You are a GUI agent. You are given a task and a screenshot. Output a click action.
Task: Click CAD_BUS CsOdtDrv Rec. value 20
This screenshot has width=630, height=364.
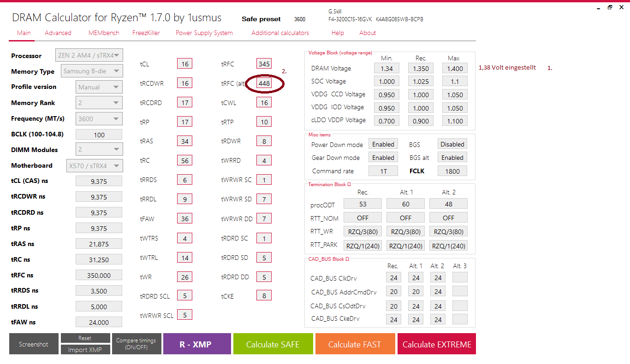coord(393,306)
